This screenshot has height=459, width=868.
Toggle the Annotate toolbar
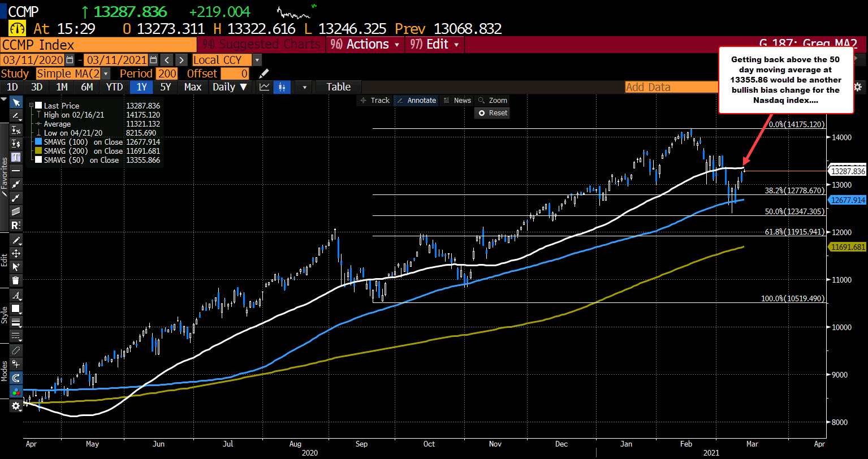tap(416, 100)
